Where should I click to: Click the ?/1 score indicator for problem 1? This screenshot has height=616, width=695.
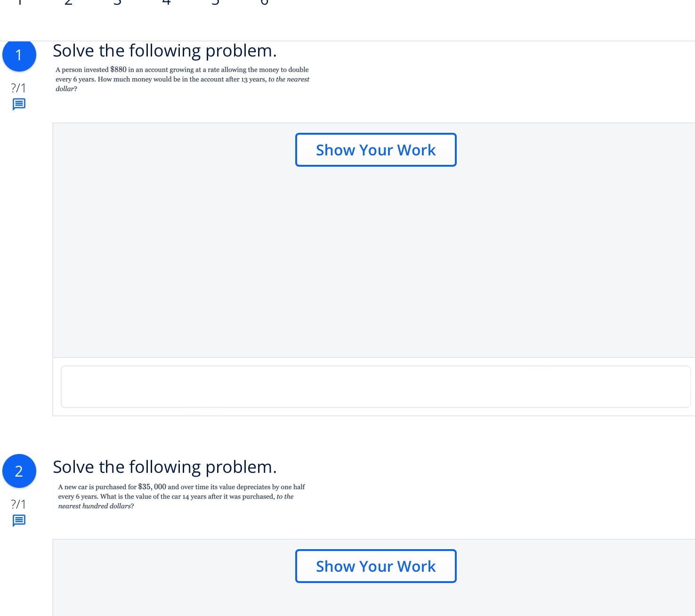(x=18, y=87)
